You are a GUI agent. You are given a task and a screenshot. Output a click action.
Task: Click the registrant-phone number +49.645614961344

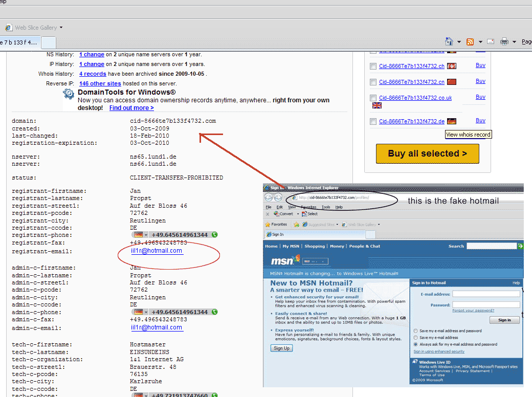[180, 235]
